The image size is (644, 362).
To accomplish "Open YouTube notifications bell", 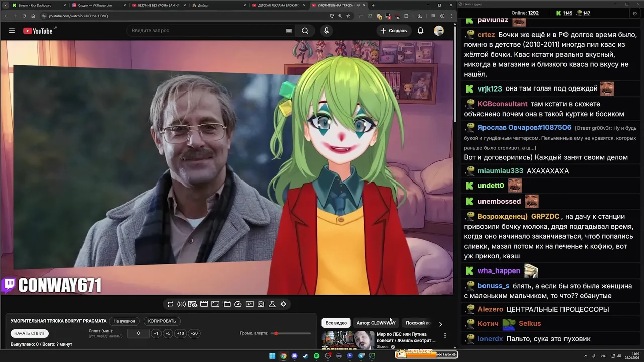I will [420, 31].
